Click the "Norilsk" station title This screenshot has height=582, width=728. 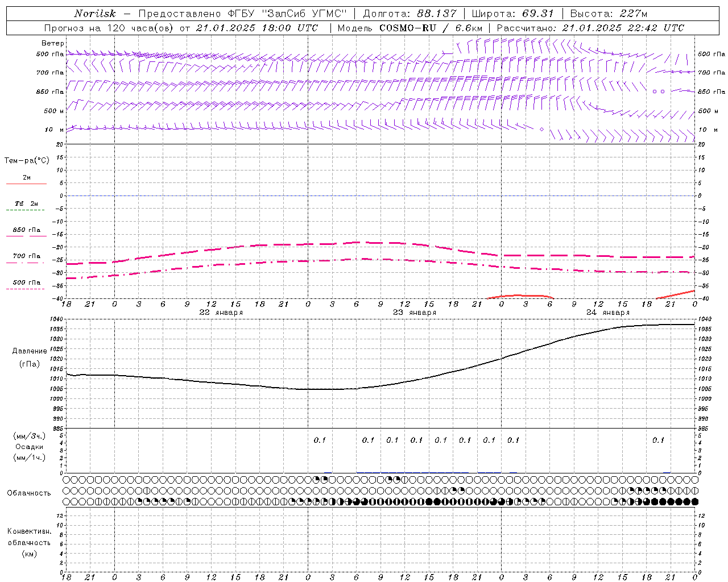[95, 14]
